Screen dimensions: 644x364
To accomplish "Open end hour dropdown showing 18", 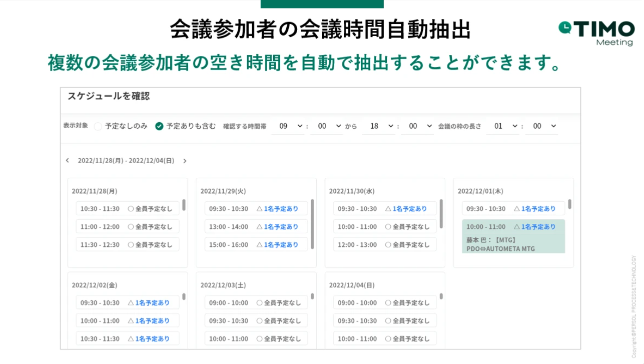I will tap(379, 126).
